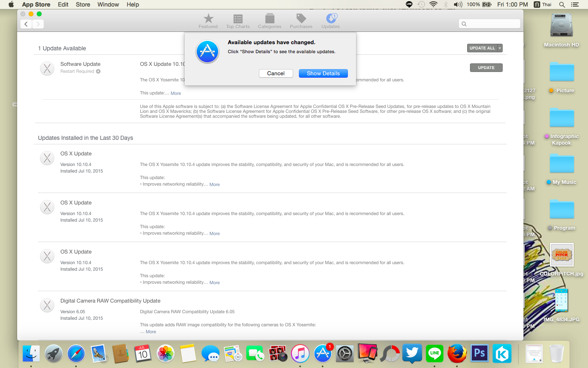Viewport: 588px width, 368px height.
Task: Open FaceTime from the Dock
Action: (x=255, y=353)
